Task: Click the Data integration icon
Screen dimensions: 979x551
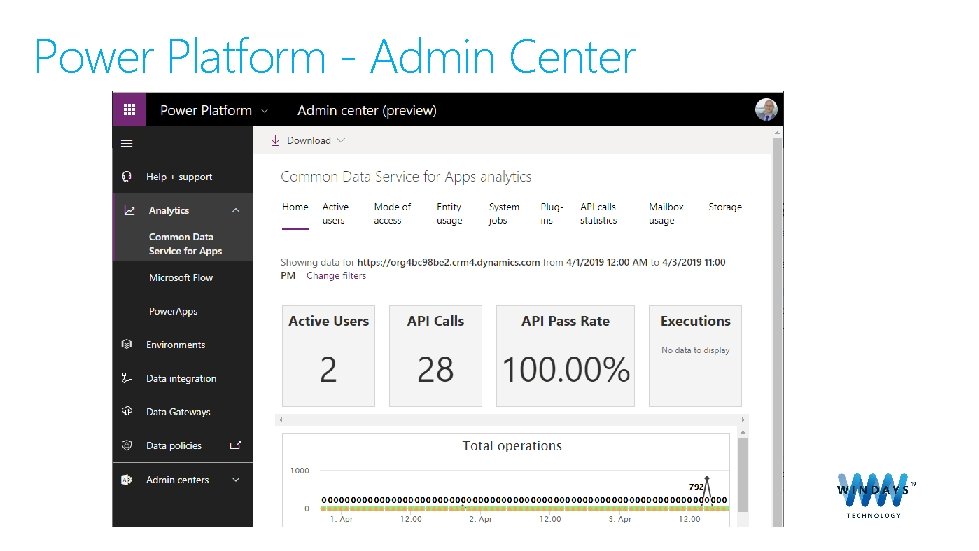Action: (x=127, y=378)
